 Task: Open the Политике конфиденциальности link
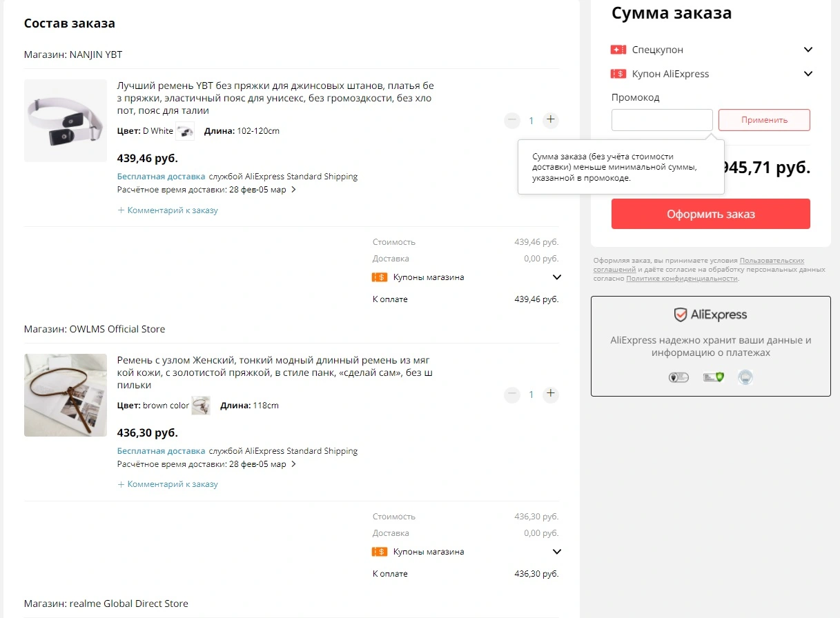click(682, 279)
